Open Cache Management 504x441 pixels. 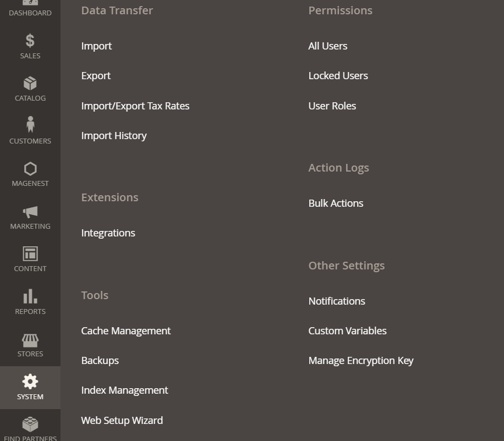coord(125,331)
